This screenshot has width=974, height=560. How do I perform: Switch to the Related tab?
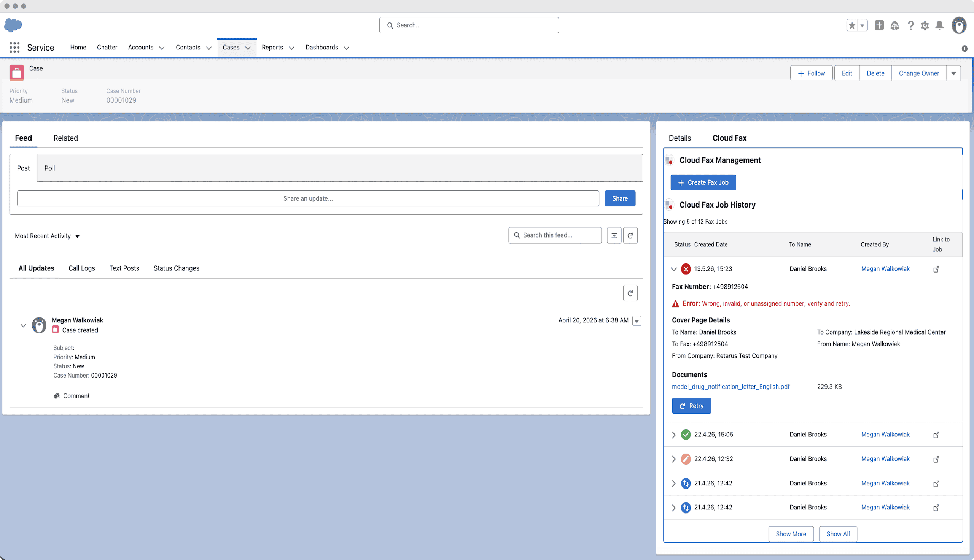click(x=66, y=138)
